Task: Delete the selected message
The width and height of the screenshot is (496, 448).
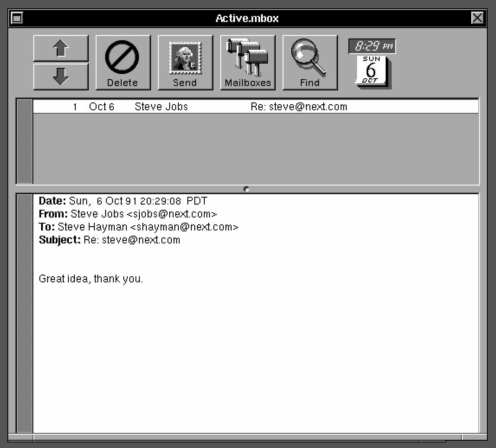Action: pos(123,63)
